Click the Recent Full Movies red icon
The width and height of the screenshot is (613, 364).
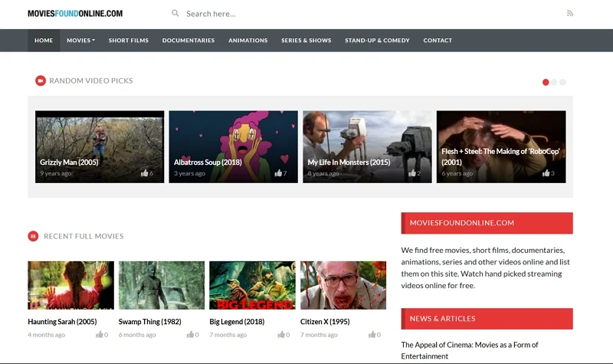(x=33, y=236)
